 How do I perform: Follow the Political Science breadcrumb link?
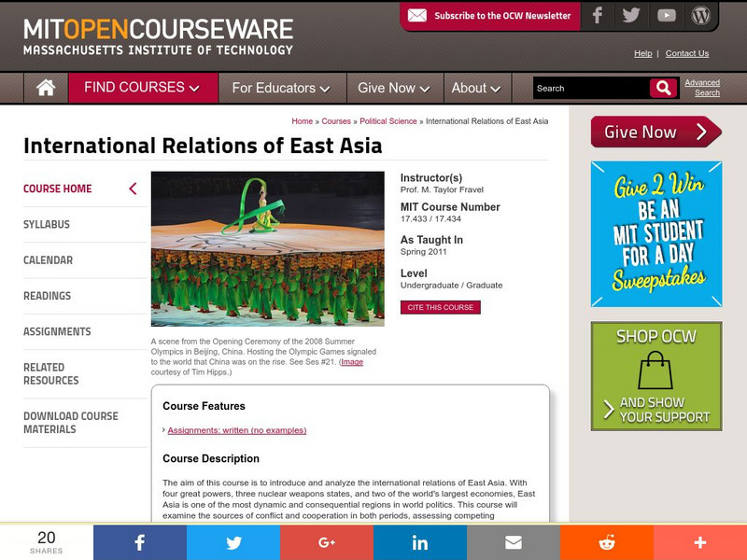tap(388, 121)
